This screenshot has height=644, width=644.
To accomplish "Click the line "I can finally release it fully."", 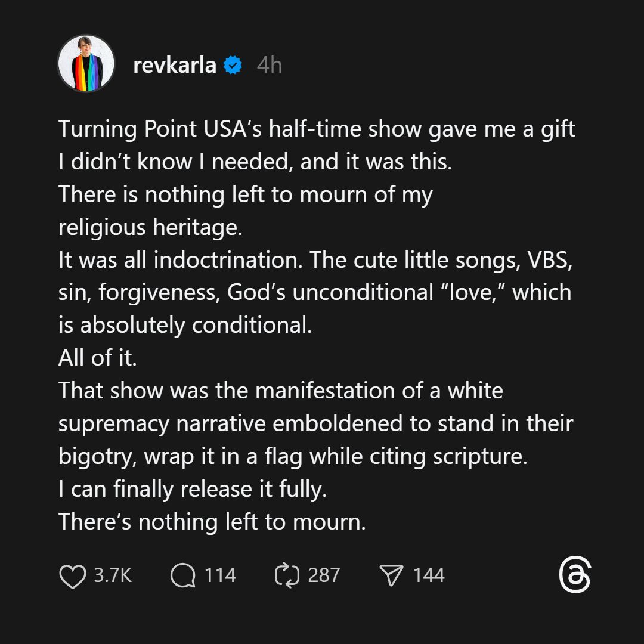I will pyautogui.click(x=193, y=490).
